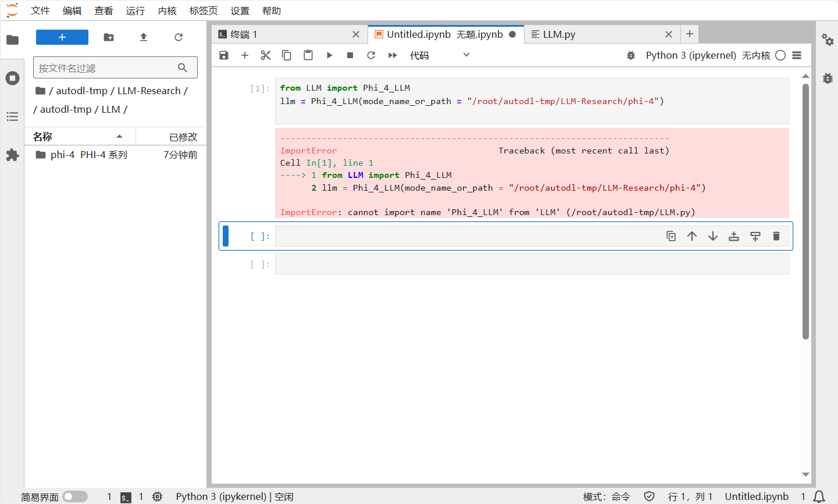Toggle the 简易界面 simple interface switch
This screenshot has width=838, height=504.
tap(75, 496)
